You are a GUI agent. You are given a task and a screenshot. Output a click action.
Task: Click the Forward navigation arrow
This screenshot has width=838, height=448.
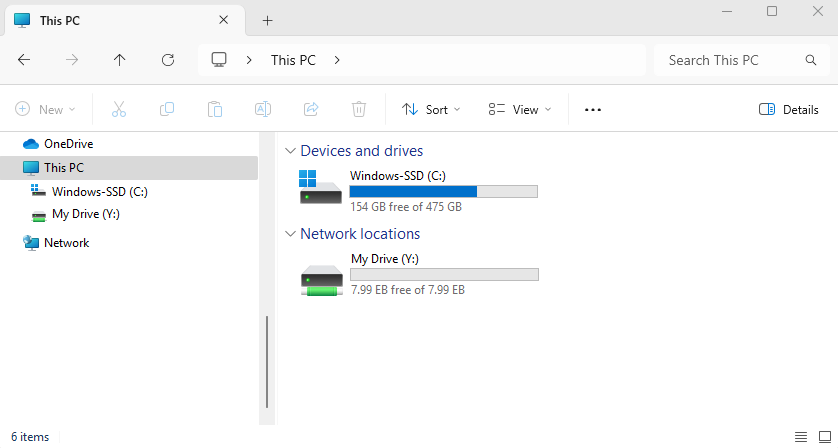point(72,60)
